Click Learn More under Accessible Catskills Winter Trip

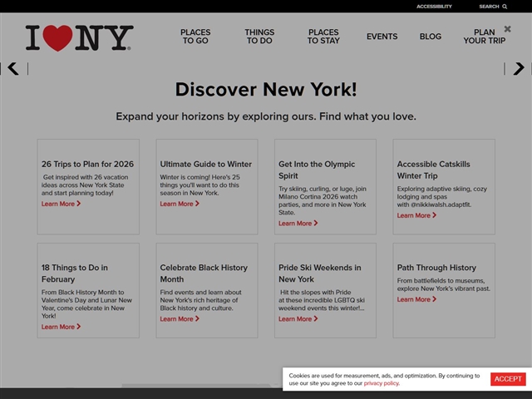416,215
